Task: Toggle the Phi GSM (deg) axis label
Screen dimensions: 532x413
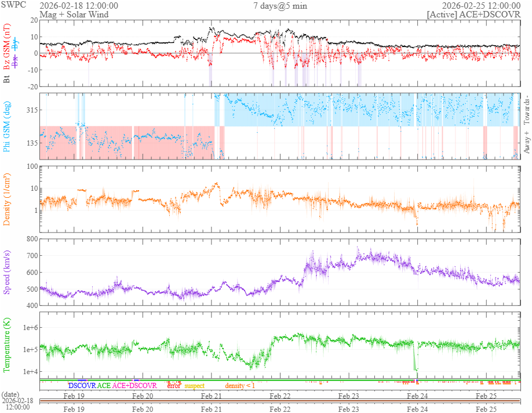Action: click(7, 126)
